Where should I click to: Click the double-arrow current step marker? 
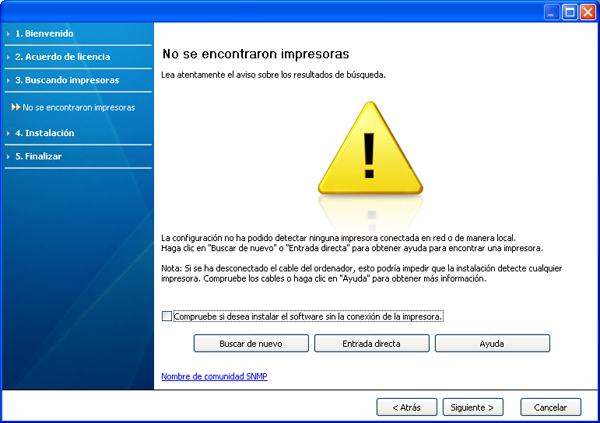pos(16,107)
